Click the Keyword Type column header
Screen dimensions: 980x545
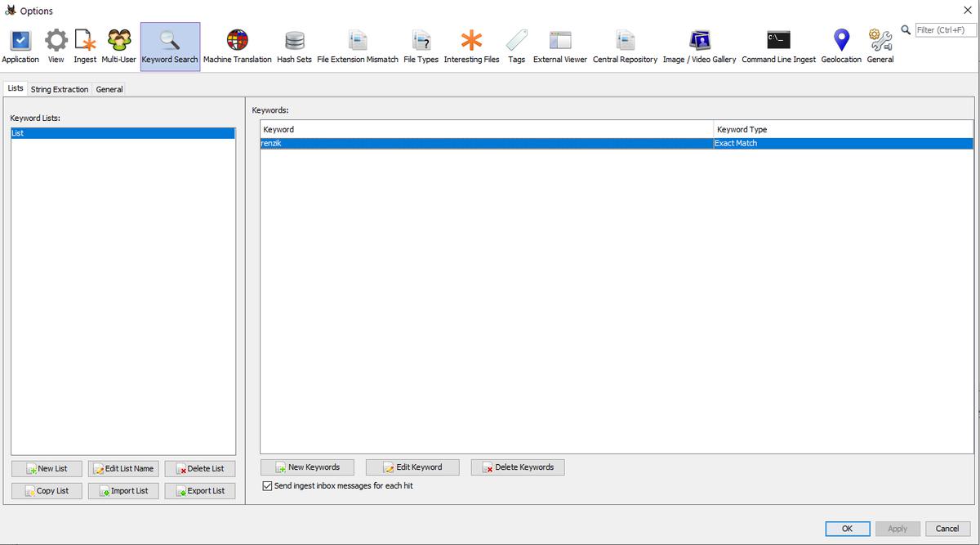(842, 129)
